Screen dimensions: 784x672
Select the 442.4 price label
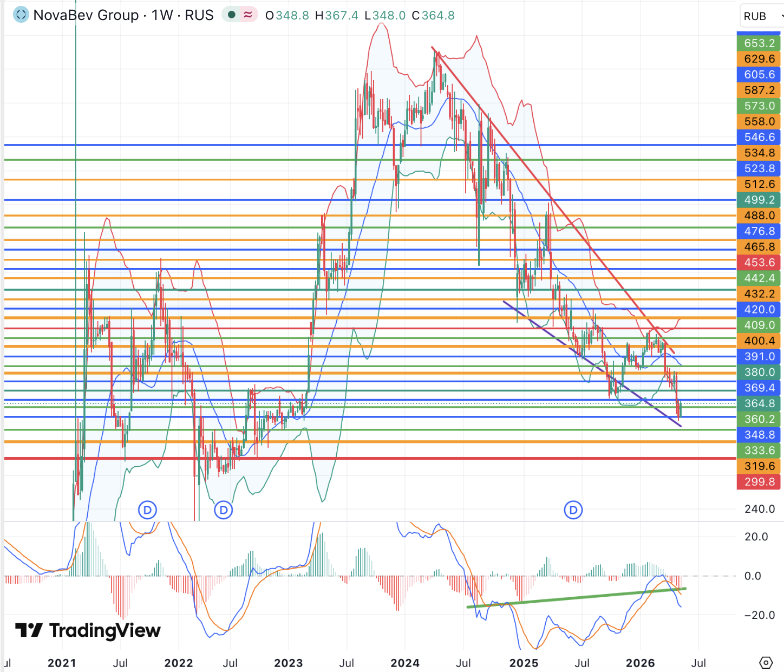tap(759, 278)
